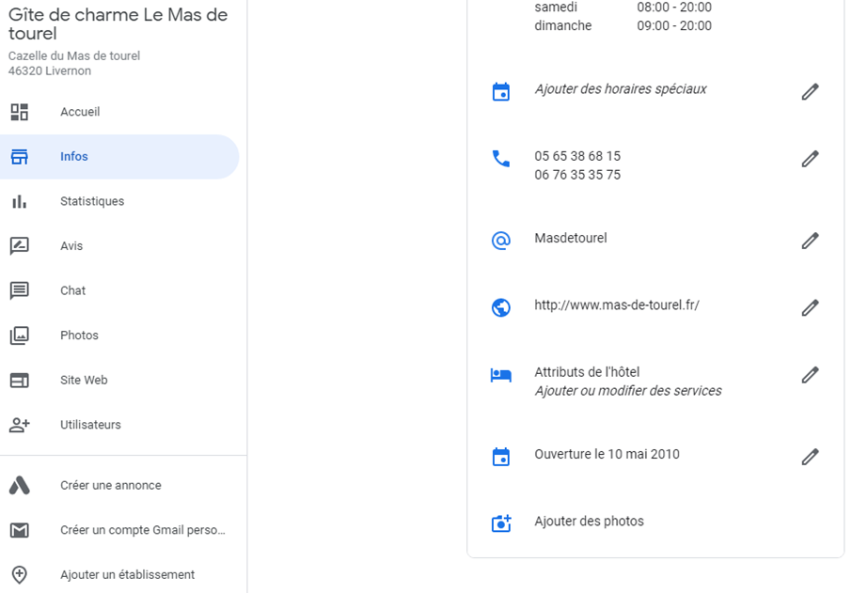
Task: Open the Avis section
Action: (119, 245)
